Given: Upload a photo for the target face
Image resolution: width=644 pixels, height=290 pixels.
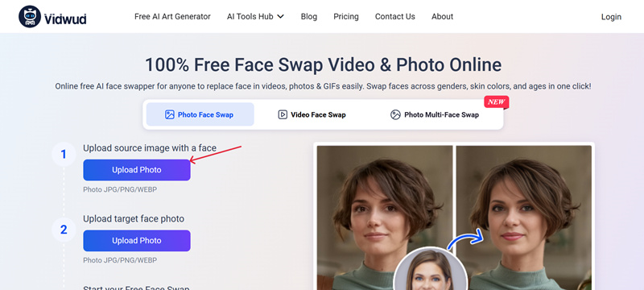Looking at the screenshot, I should (137, 241).
